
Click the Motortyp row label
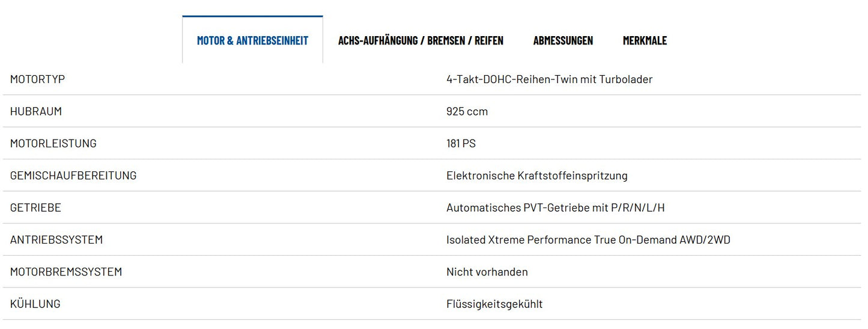click(x=37, y=79)
